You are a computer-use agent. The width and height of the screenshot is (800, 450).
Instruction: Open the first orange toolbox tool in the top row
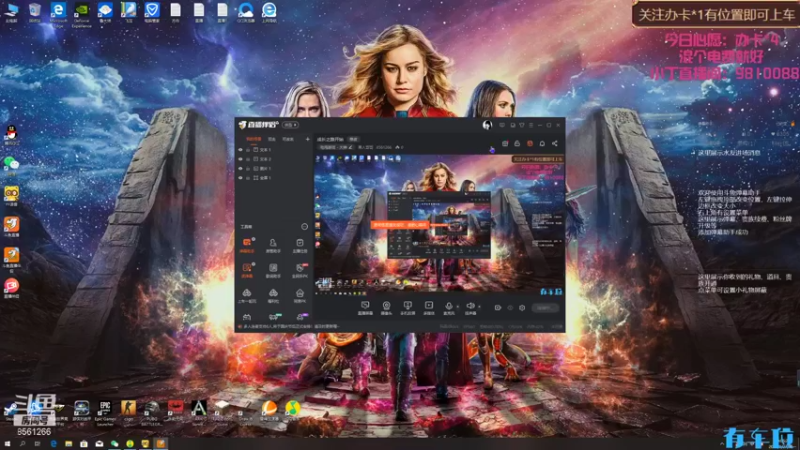pos(247,245)
